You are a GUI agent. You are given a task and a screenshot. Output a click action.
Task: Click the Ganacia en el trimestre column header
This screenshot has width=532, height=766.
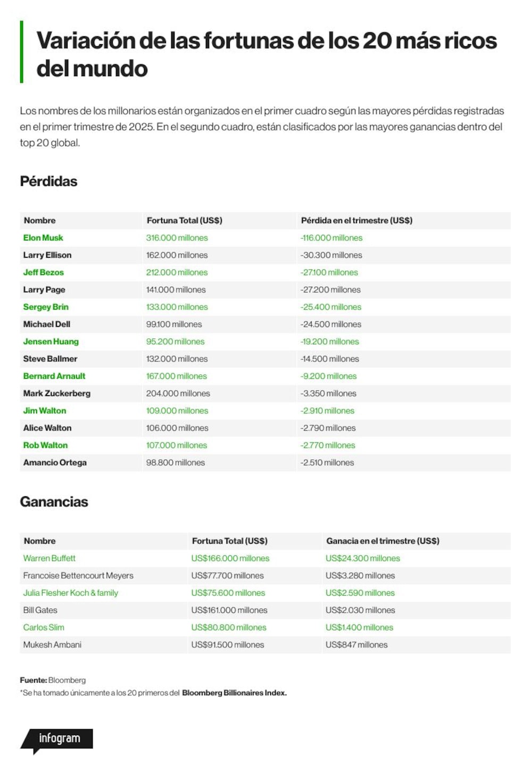pyautogui.click(x=383, y=540)
